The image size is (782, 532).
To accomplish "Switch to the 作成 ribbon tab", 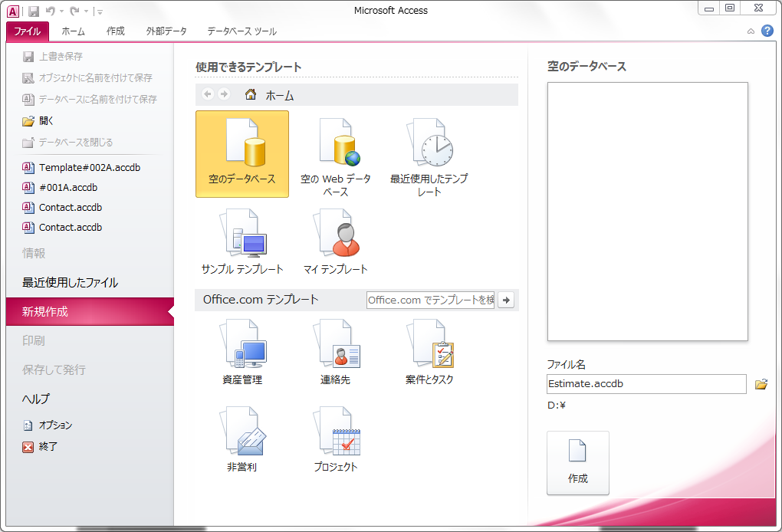I will click(x=115, y=31).
